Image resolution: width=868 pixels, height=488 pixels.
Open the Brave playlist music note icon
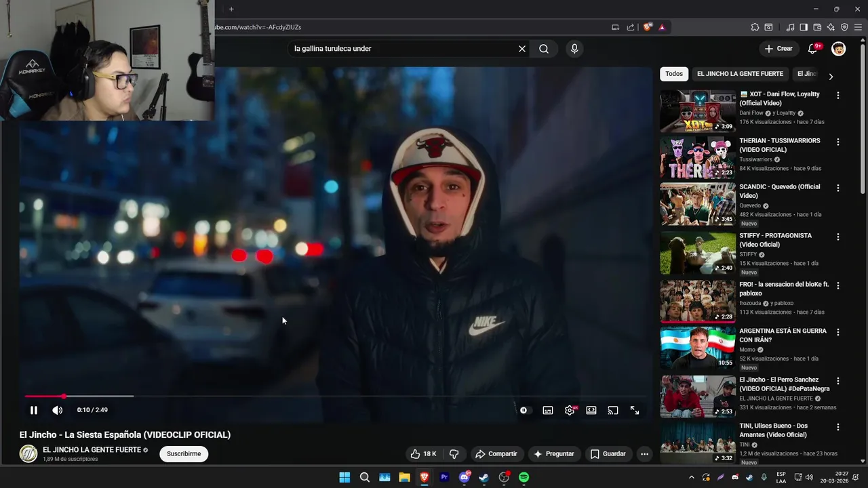(790, 27)
